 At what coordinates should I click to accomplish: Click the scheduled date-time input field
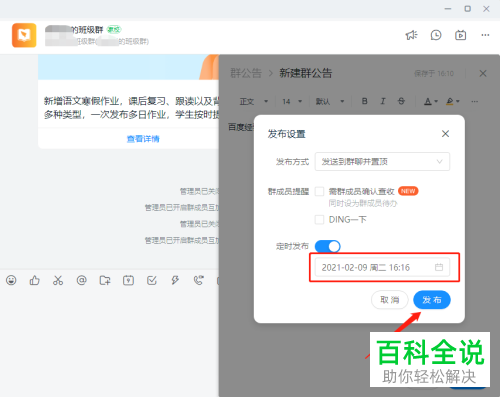pyautogui.click(x=382, y=267)
